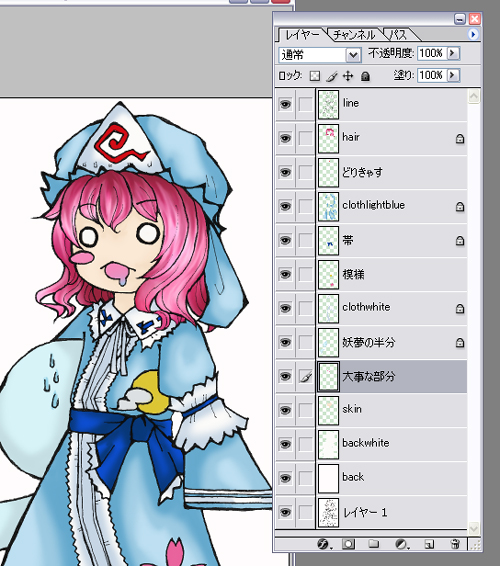The width and height of the screenshot is (500, 566).
Task: Hide the line layer
Action: (x=285, y=104)
